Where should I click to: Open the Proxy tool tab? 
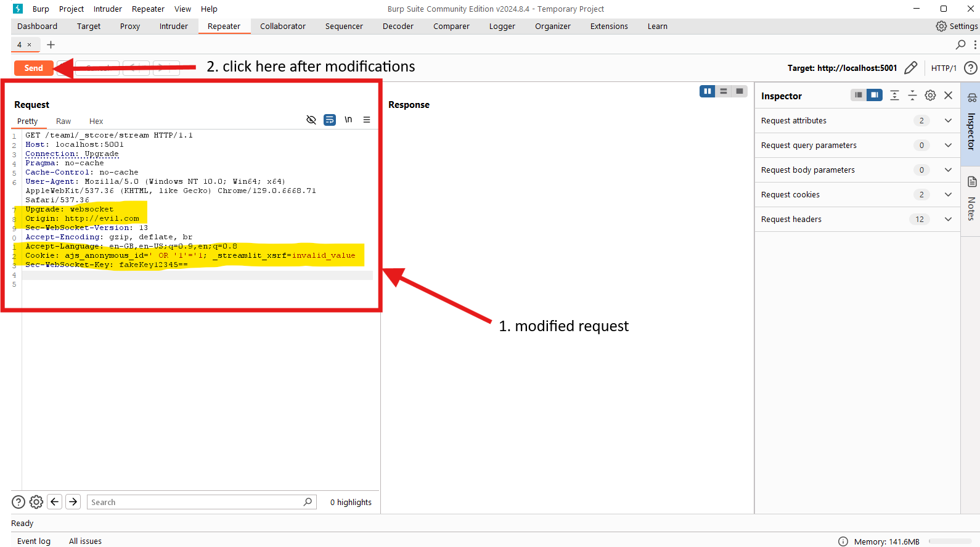click(x=130, y=26)
